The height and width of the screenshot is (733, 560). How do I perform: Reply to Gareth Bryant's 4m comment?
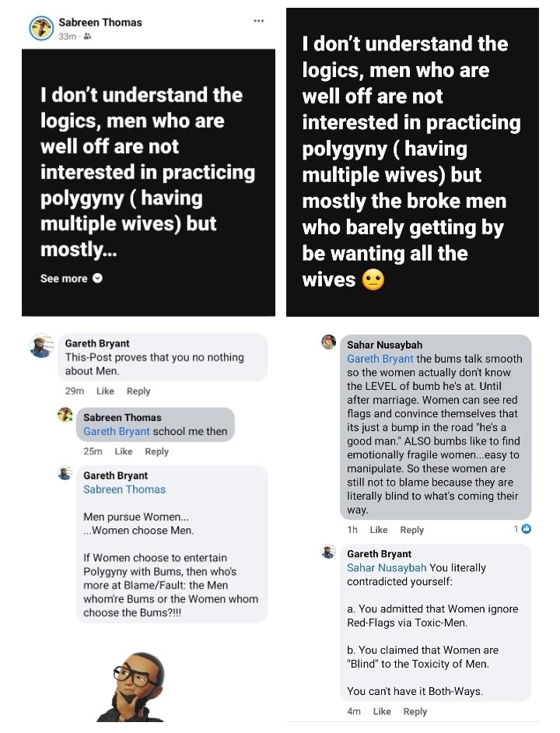tap(415, 711)
